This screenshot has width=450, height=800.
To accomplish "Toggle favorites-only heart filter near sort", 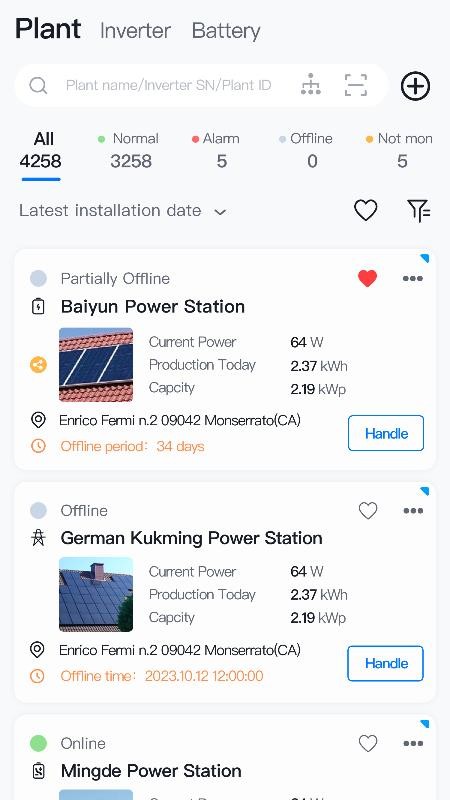I will pyautogui.click(x=366, y=210).
